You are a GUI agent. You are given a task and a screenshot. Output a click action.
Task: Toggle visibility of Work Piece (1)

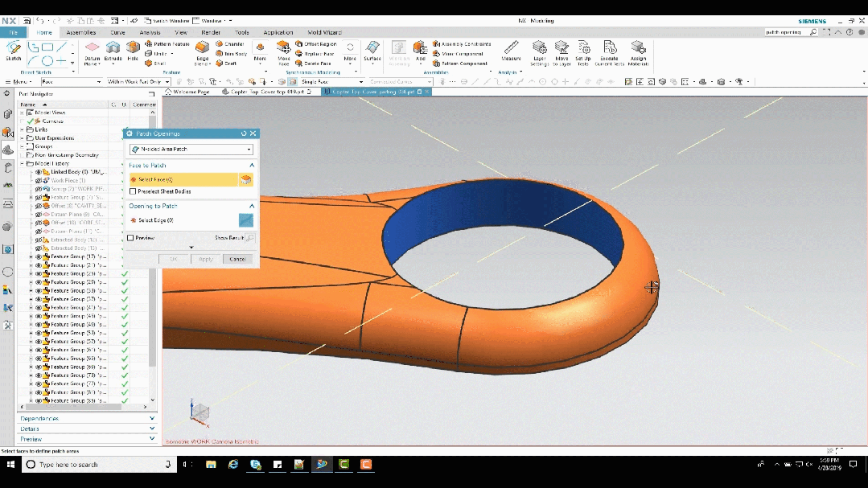[x=38, y=180]
